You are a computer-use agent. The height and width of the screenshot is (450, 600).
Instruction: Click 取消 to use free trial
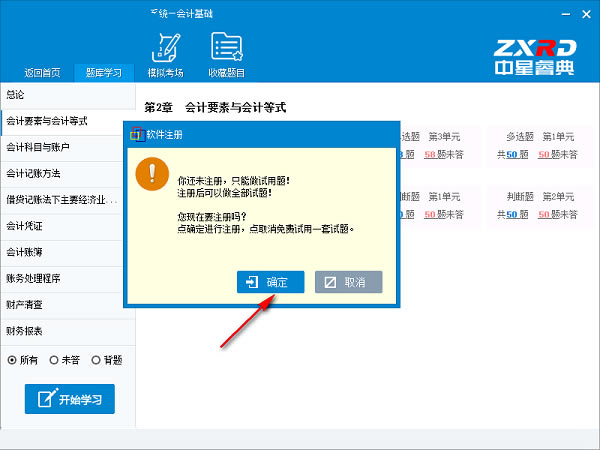pyautogui.click(x=349, y=282)
